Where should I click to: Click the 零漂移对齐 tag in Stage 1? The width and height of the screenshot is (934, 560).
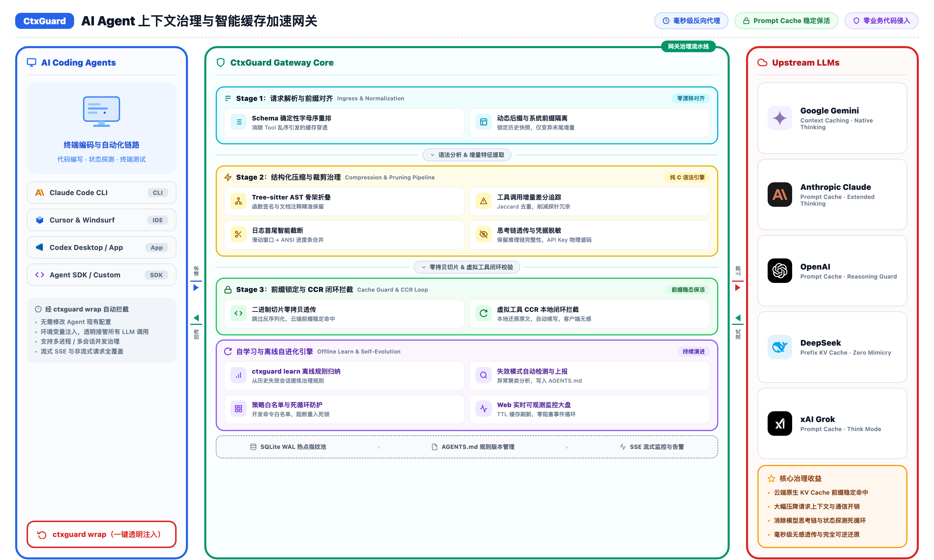(x=691, y=99)
